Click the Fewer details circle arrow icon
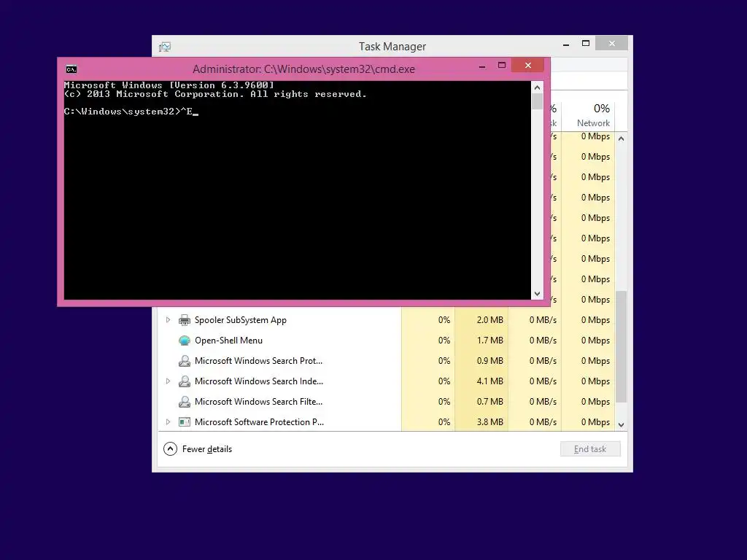Viewport: 747px width, 560px height. pos(170,449)
